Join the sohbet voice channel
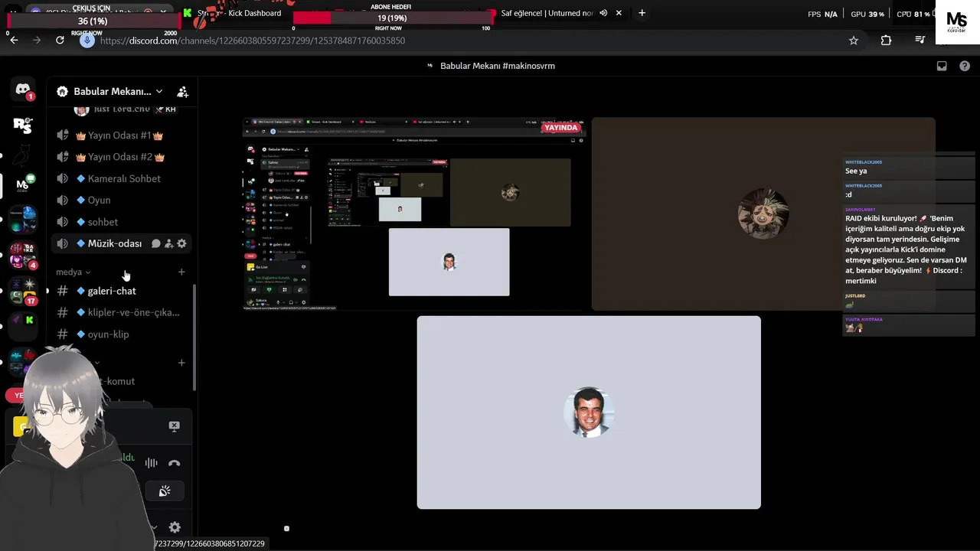980x551 pixels. [x=120, y=222]
